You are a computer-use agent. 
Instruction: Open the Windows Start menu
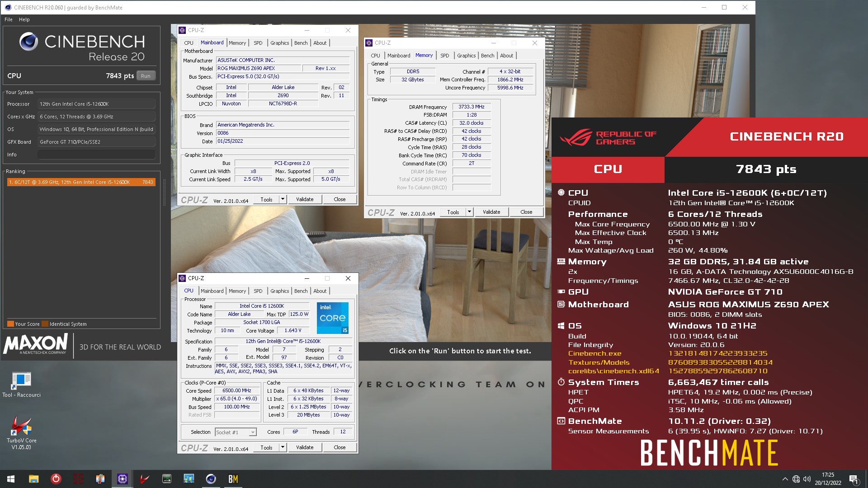pyautogui.click(x=11, y=479)
